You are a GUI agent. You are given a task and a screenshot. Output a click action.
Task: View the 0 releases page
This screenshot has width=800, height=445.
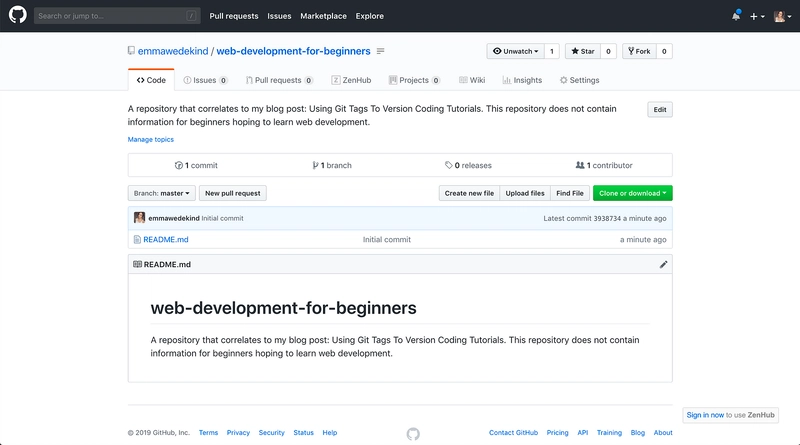click(468, 165)
